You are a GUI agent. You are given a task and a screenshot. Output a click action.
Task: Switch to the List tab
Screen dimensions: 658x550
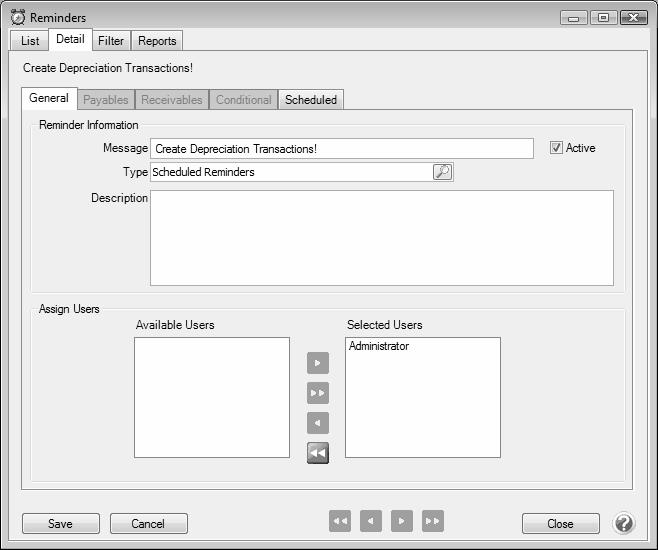pos(30,41)
